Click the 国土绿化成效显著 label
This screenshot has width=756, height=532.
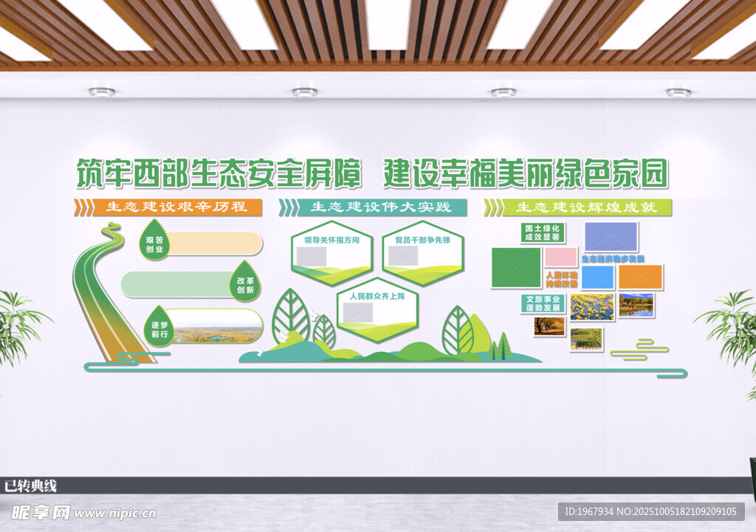coord(543,233)
